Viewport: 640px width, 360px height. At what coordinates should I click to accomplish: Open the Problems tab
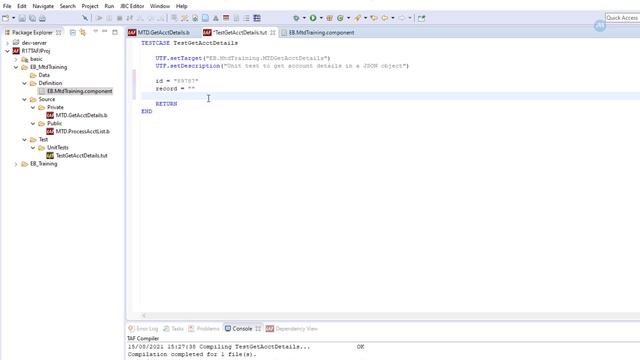(204, 329)
